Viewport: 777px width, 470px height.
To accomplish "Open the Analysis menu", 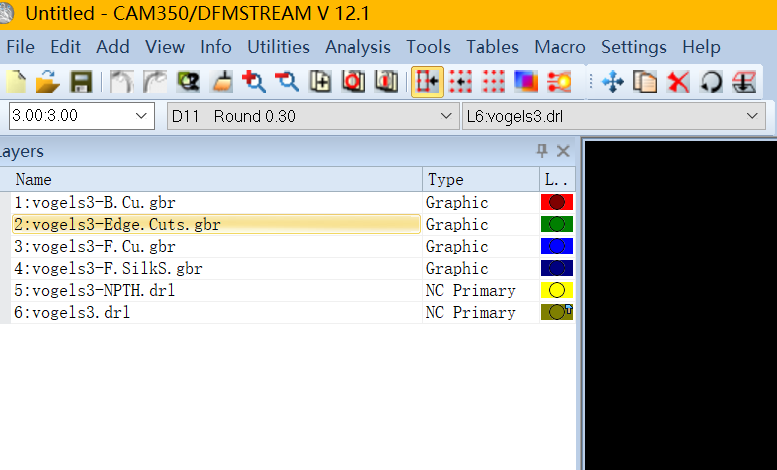I will tap(358, 47).
